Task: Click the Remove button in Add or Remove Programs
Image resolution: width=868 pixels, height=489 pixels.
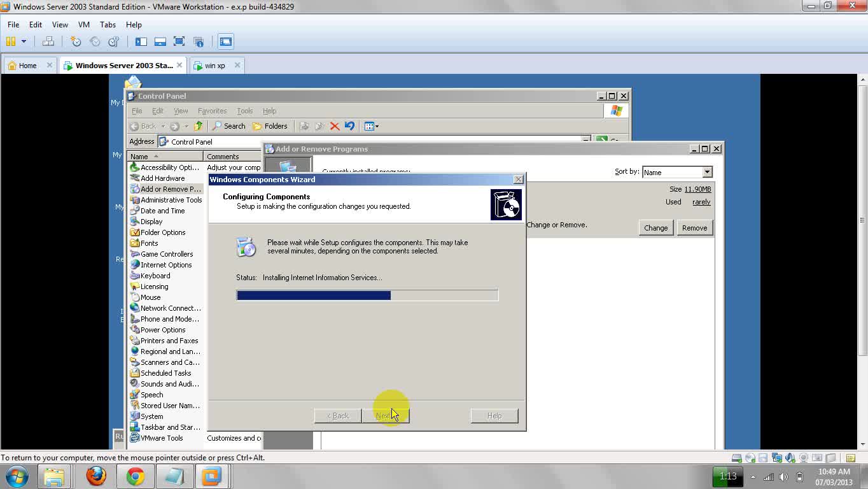Action: pos(694,228)
